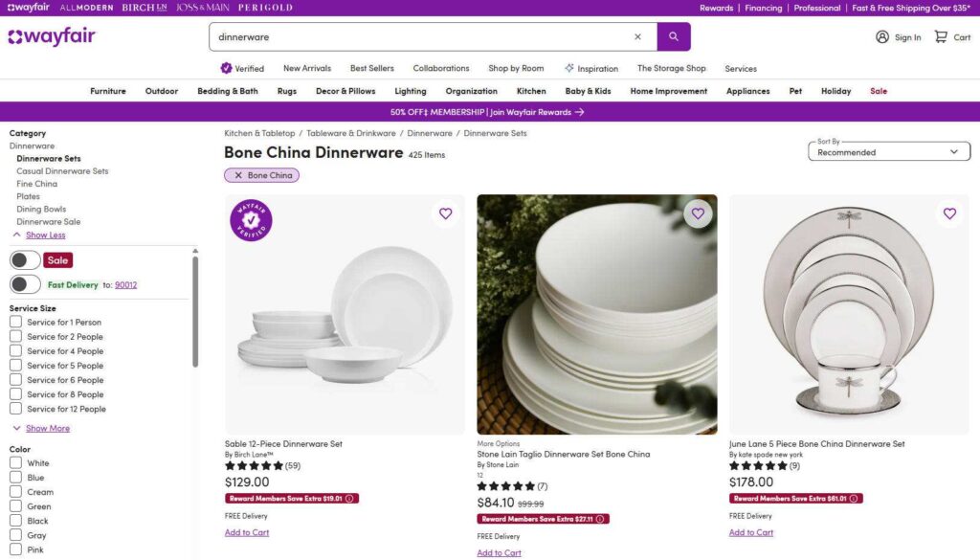Favorite the June Lane set heart icon
This screenshot has width=980, height=560.
(x=949, y=213)
